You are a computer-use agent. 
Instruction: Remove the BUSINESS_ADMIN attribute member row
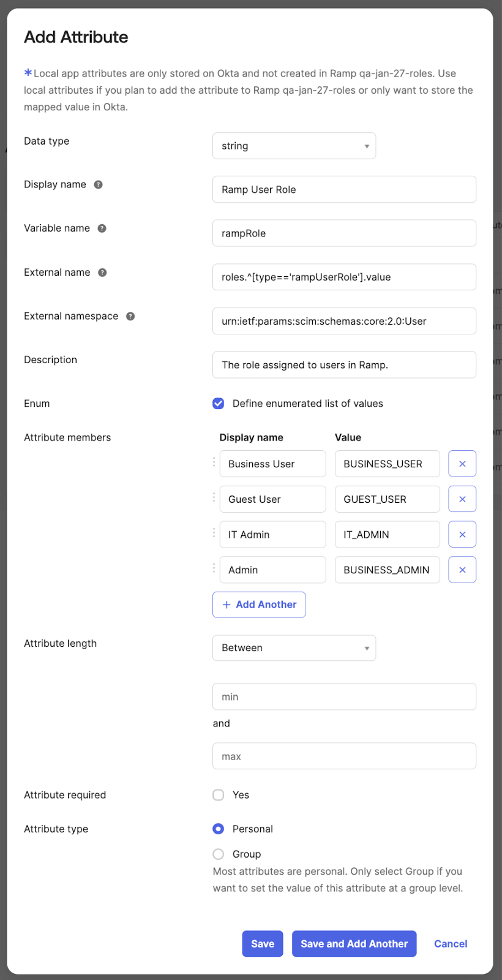click(462, 570)
